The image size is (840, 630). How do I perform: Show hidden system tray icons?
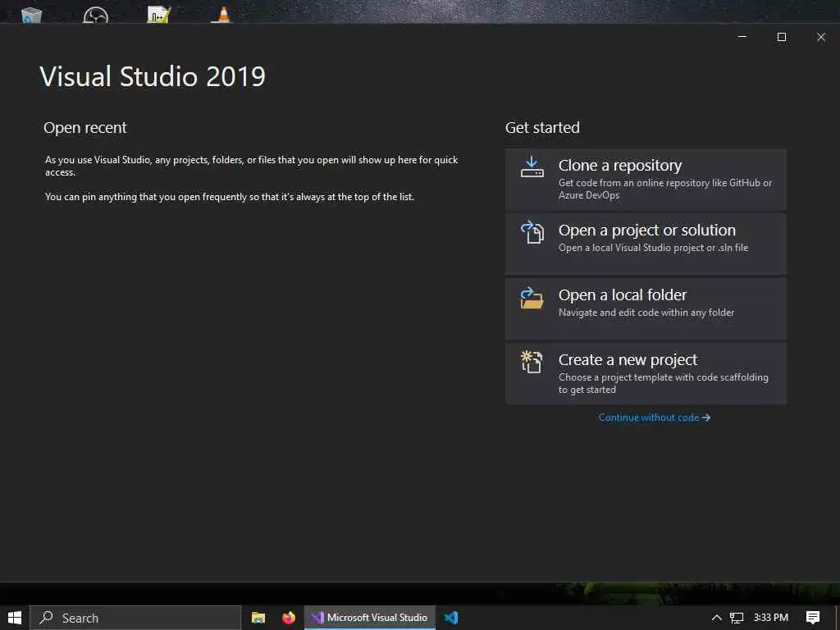(x=716, y=618)
